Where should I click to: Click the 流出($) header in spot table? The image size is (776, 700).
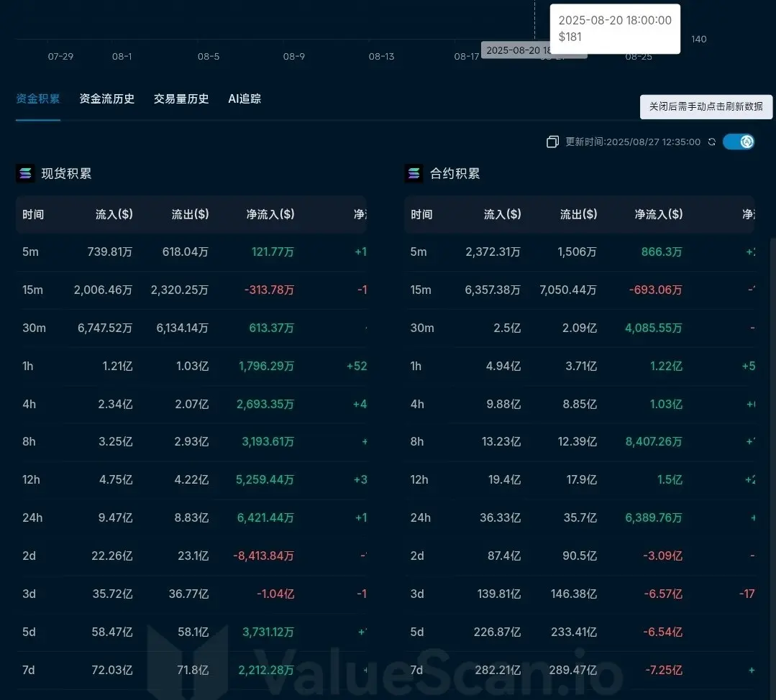click(x=190, y=214)
